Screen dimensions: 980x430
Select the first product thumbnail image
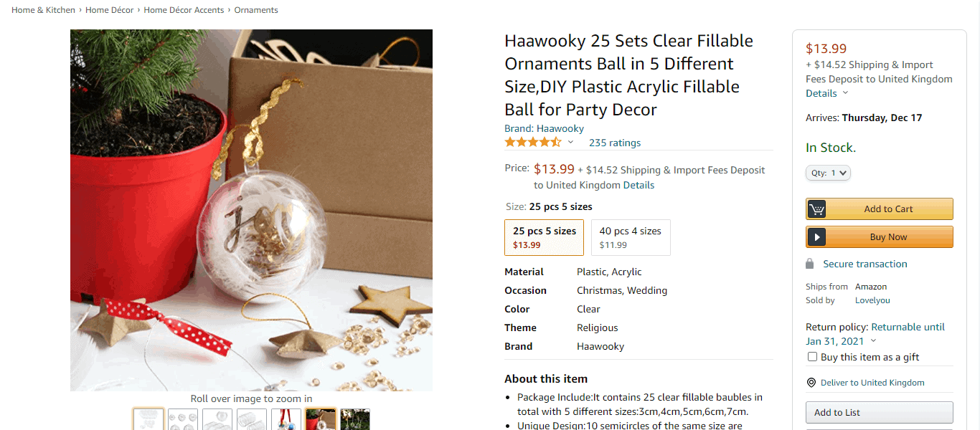(149, 419)
